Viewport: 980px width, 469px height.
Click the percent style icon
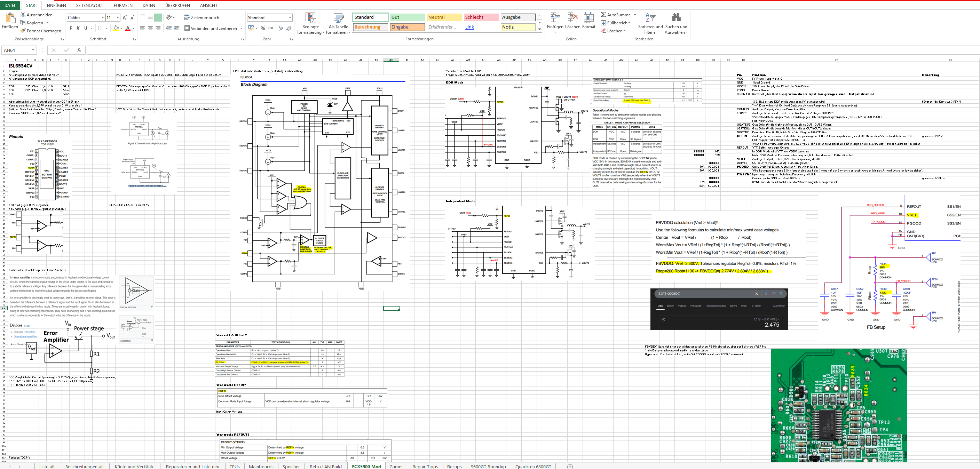tap(262, 28)
